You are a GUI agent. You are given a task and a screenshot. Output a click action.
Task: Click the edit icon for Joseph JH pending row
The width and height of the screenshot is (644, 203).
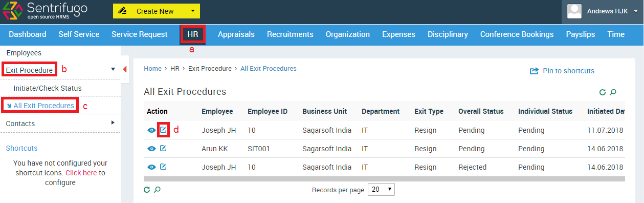(163, 130)
